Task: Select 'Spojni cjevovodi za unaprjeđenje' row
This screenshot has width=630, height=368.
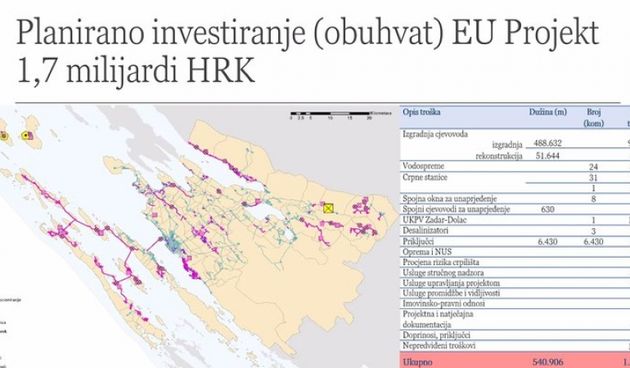Action: coord(456,209)
